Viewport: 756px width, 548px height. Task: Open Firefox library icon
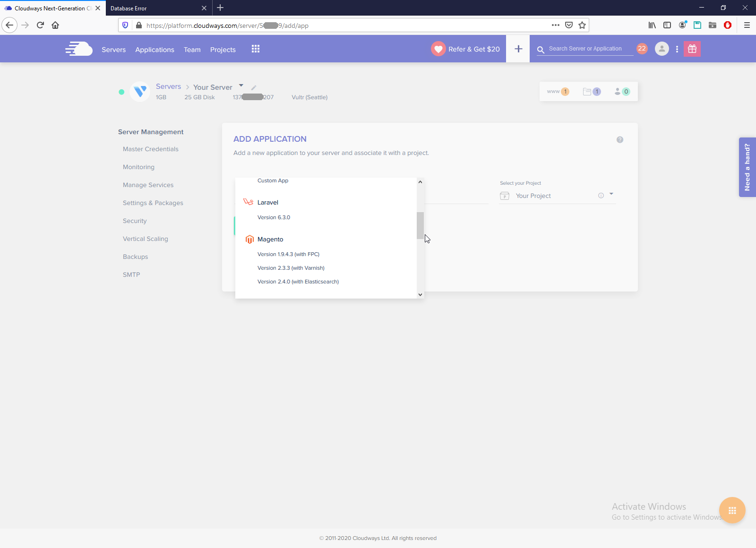(x=652, y=26)
